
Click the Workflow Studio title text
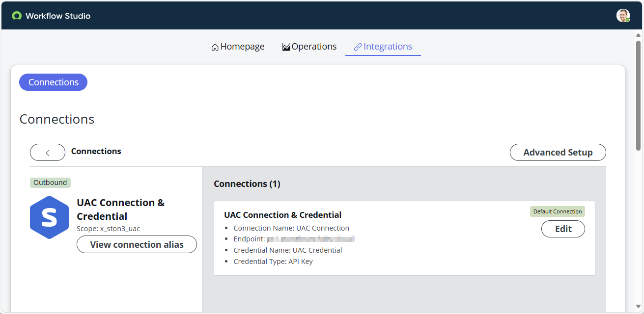(x=58, y=16)
